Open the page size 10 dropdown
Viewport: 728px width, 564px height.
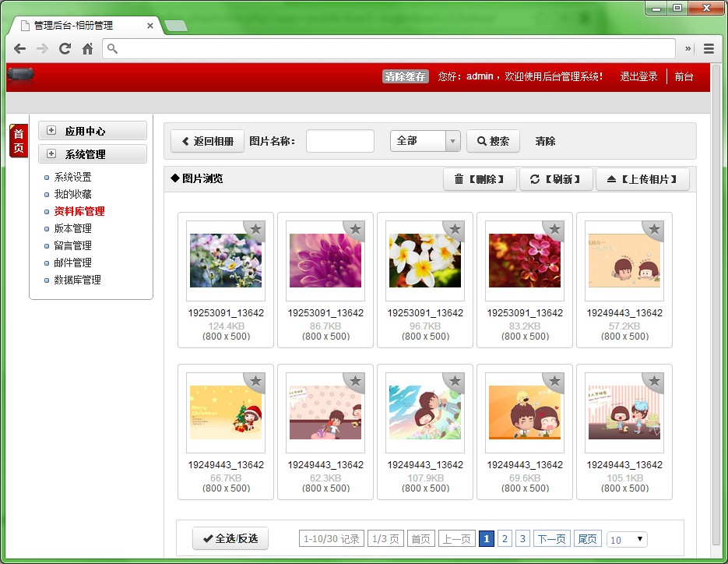627,539
